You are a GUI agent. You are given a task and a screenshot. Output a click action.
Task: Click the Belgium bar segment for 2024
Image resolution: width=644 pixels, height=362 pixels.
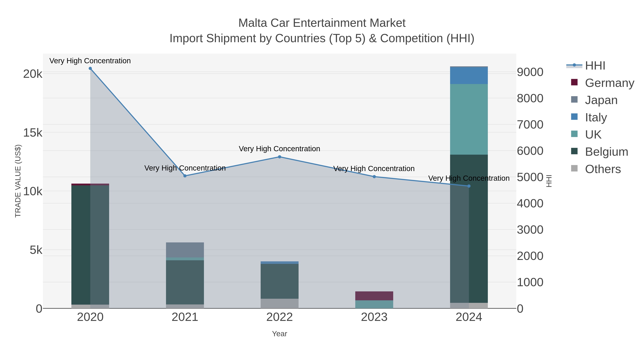[469, 229]
